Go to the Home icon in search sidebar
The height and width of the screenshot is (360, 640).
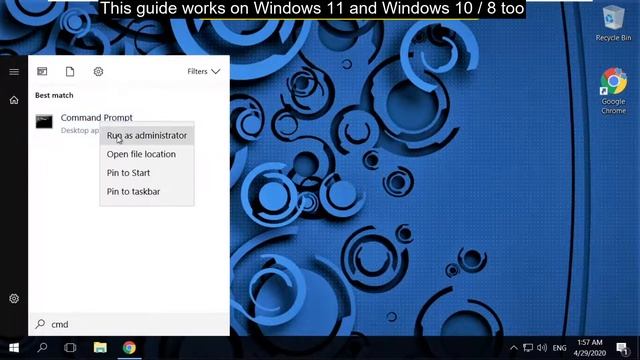click(x=14, y=100)
